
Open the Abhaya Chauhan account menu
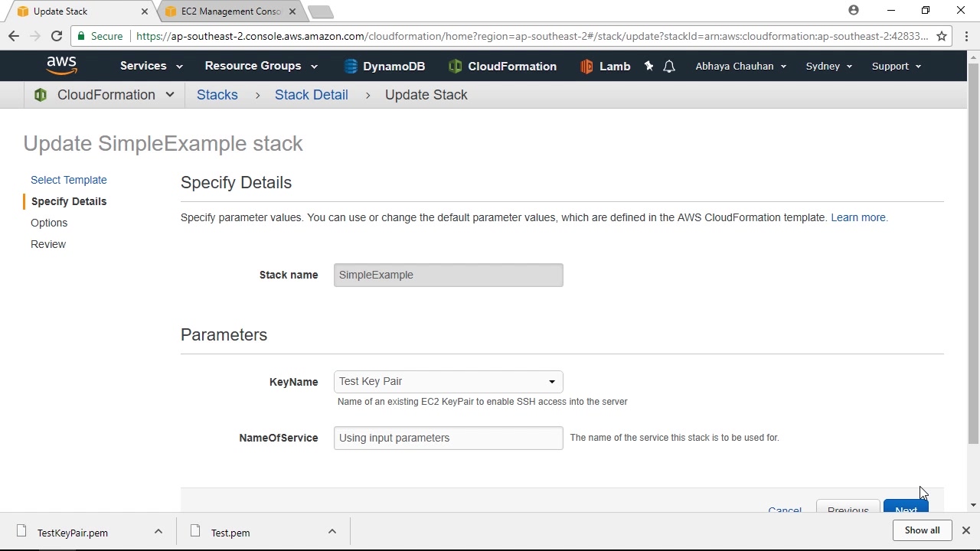tap(740, 67)
